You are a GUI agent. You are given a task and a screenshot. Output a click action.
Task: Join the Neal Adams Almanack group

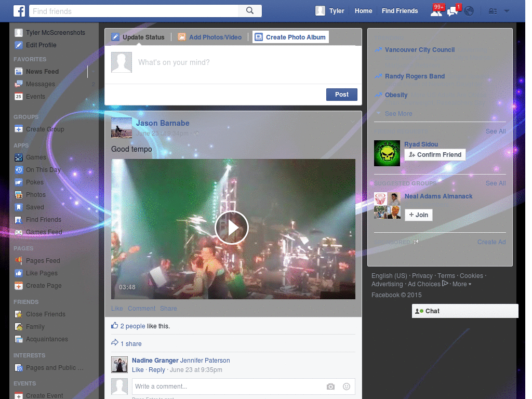point(418,215)
